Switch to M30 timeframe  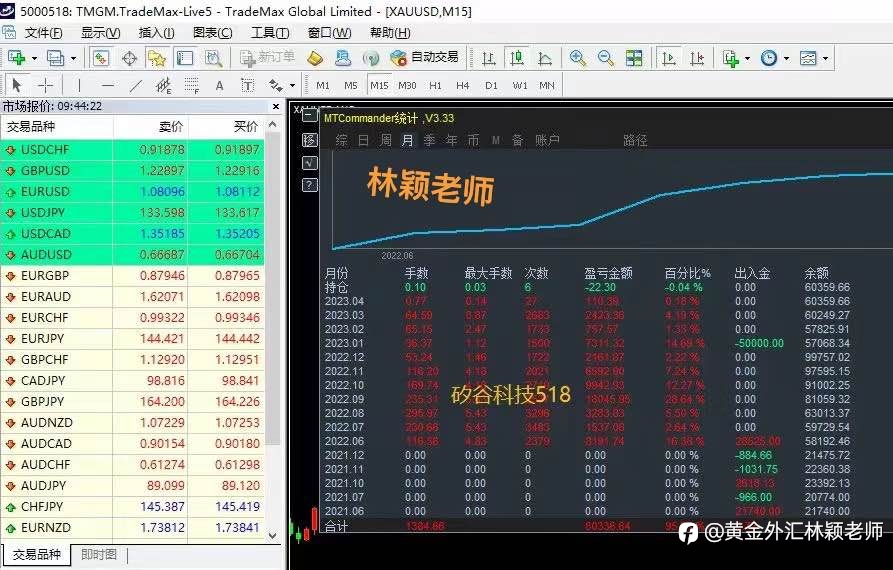click(x=407, y=85)
